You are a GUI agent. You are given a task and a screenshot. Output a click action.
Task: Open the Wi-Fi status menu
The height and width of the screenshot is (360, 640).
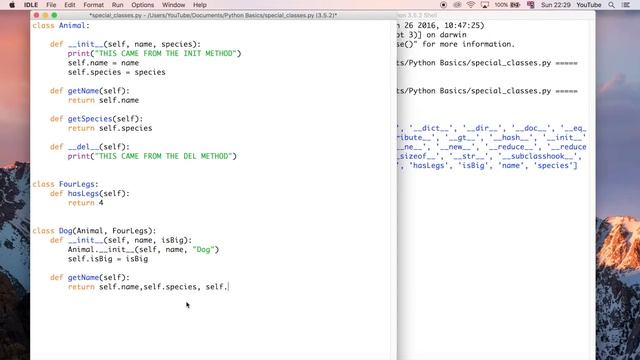(471, 5)
